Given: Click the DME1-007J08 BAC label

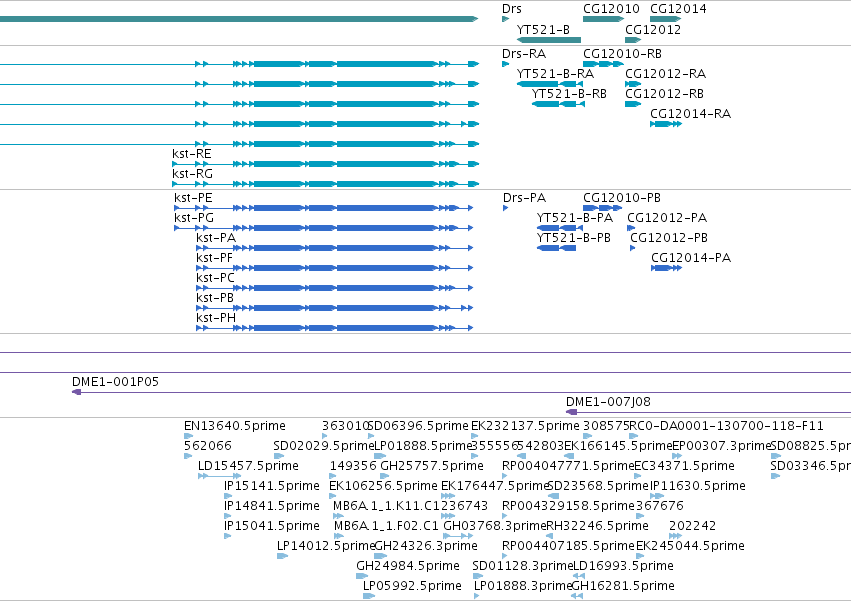Looking at the screenshot, I should coord(608,402).
